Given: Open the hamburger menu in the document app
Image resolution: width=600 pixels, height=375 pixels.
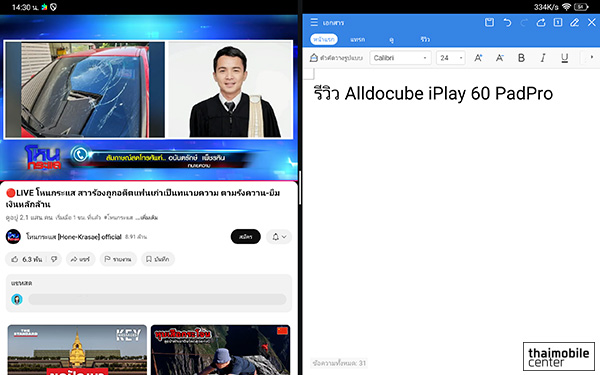Looking at the screenshot, I should click(314, 22).
